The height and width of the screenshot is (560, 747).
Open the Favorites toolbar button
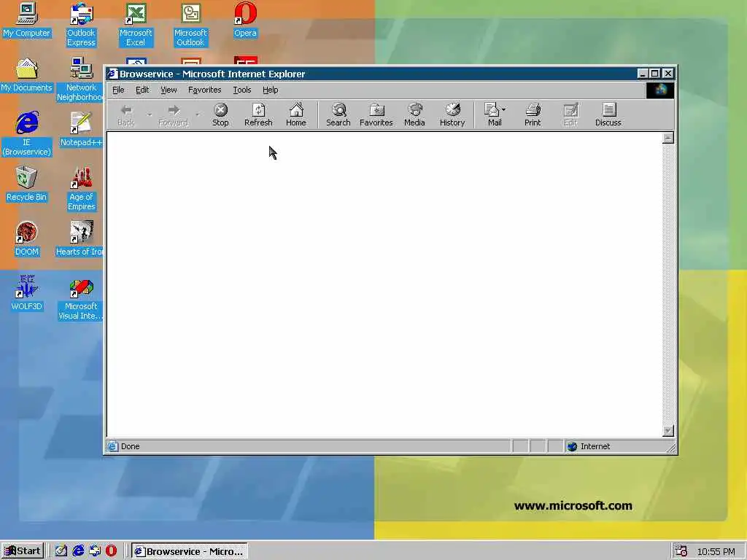[376, 114]
